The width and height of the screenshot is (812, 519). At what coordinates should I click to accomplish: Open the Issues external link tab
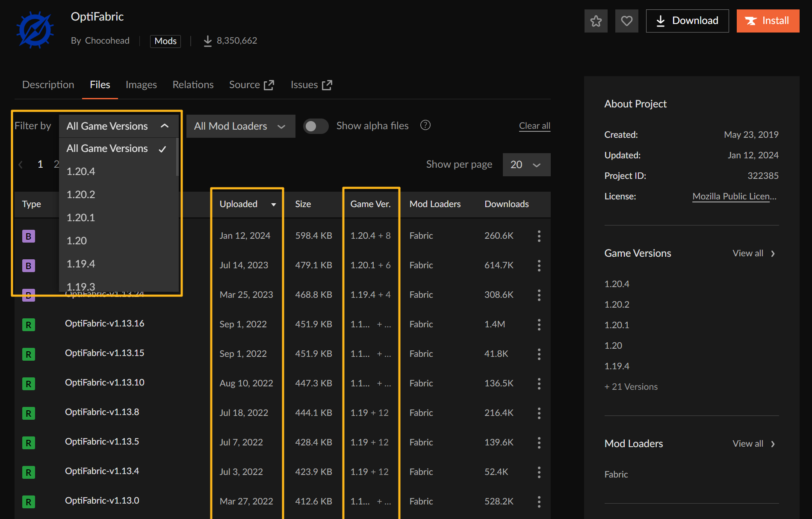311,85
